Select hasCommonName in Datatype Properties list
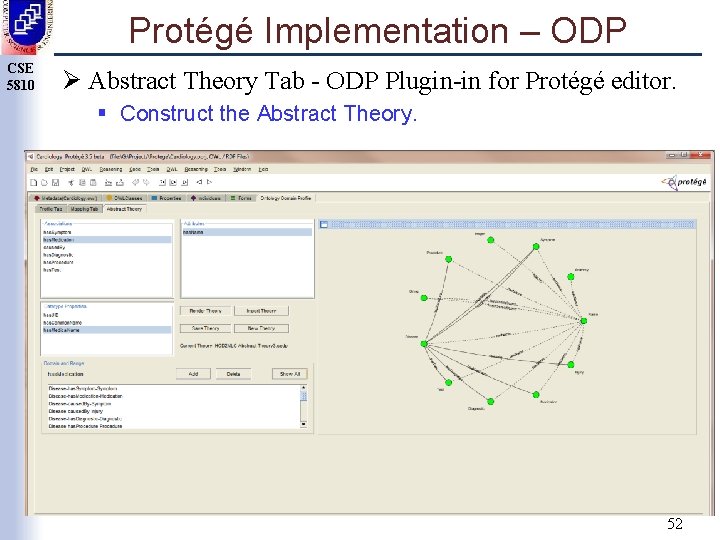Screen dimensions: 720x540 [x=107, y=323]
